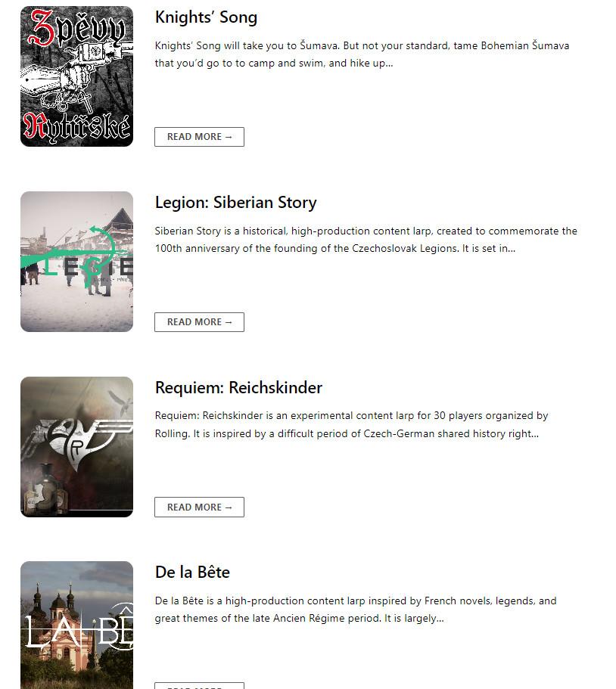Click the Requiem experimental content larp description

pyautogui.click(x=351, y=424)
